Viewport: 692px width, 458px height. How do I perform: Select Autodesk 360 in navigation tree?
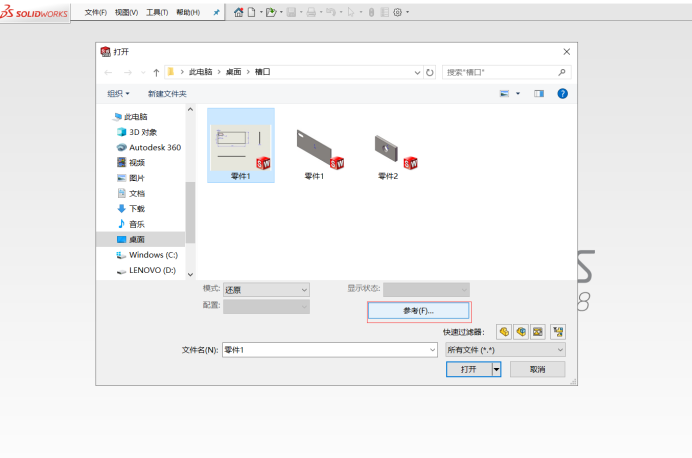[x=149, y=147]
